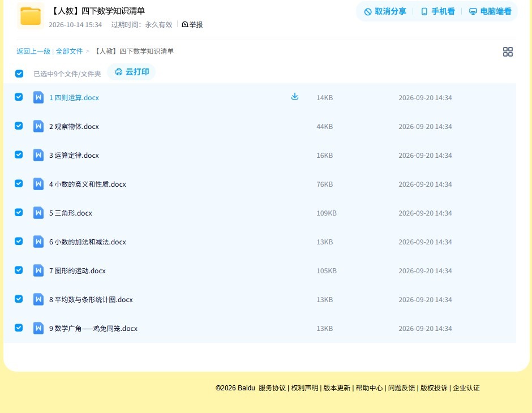Uncheck the 9 数学广角 file checkbox

19,328
